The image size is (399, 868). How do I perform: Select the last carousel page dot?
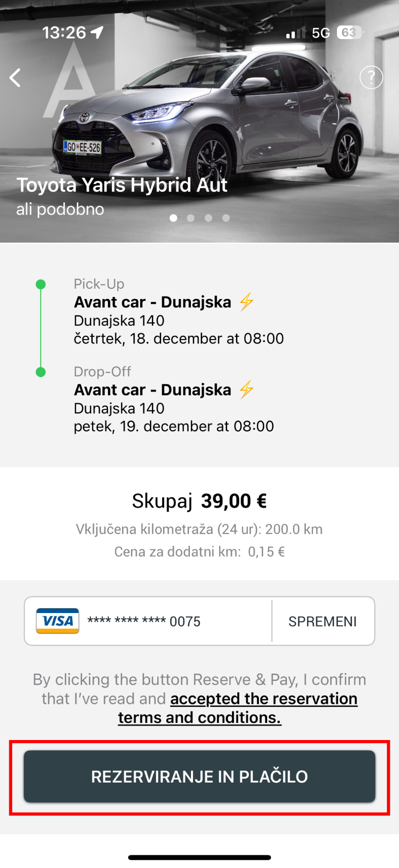(x=226, y=218)
